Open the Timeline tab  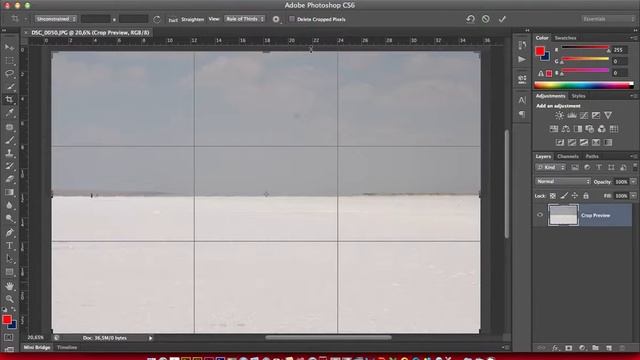(x=67, y=347)
